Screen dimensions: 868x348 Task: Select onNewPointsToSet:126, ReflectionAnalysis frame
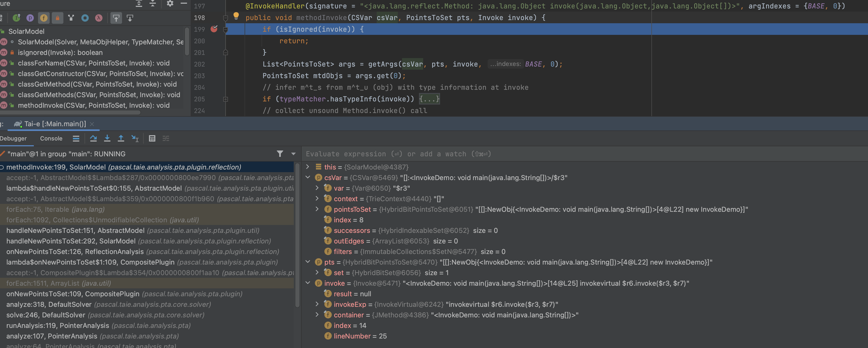147,252
